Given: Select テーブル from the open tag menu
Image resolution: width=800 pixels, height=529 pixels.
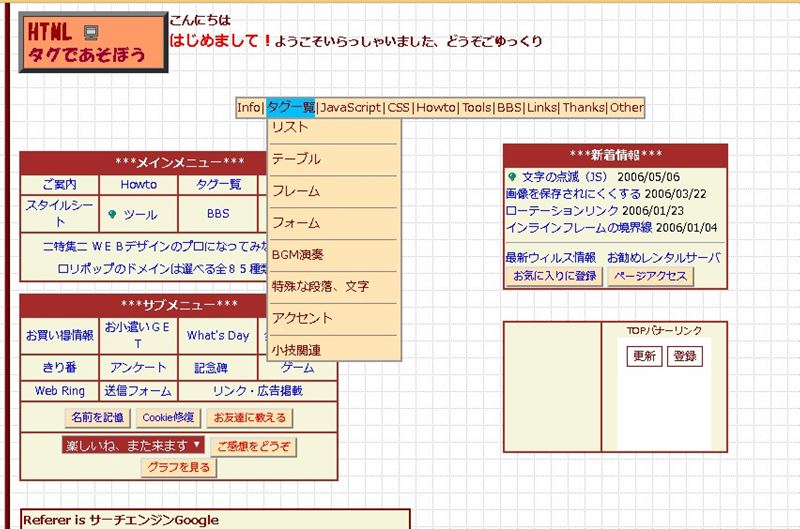Looking at the screenshot, I should (296, 159).
